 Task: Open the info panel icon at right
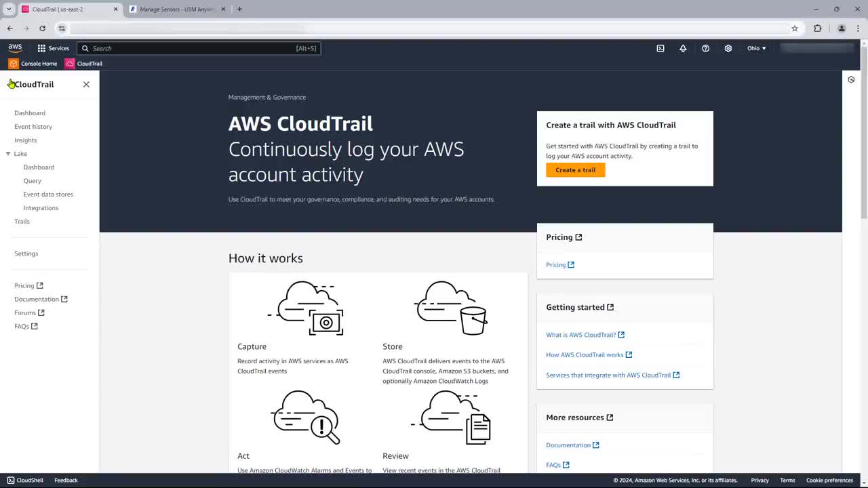851,79
